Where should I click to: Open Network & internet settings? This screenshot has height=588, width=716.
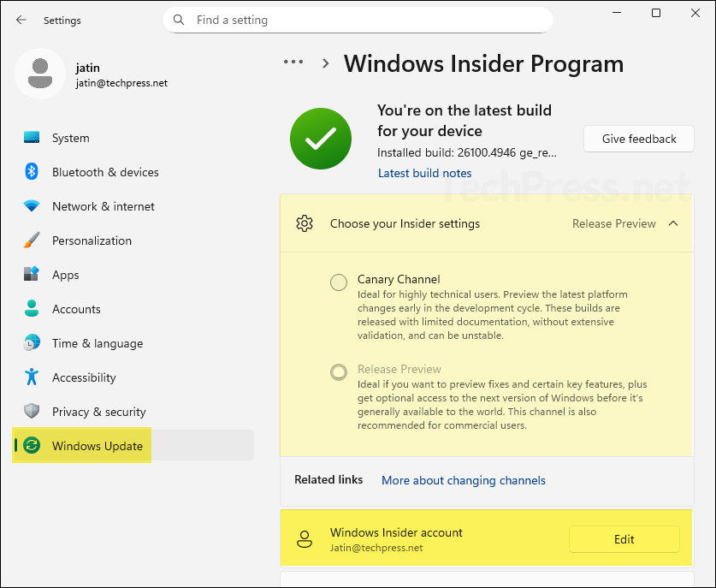pos(133,206)
